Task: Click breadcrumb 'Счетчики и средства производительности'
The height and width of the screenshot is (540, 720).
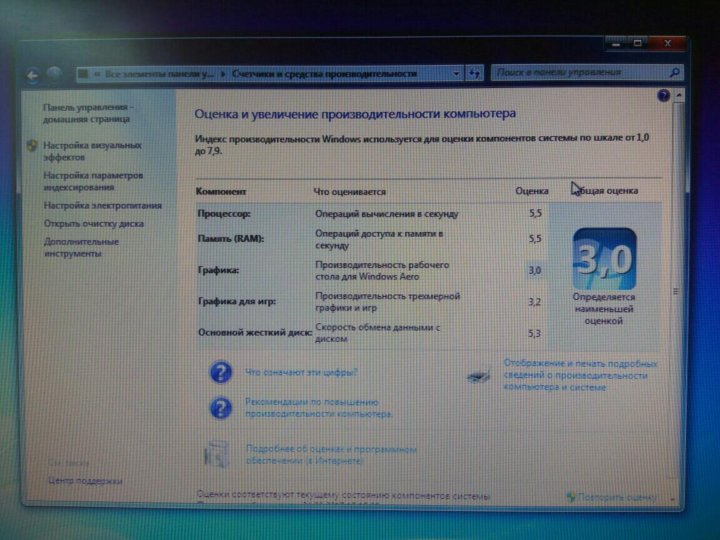Action: [x=324, y=73]
